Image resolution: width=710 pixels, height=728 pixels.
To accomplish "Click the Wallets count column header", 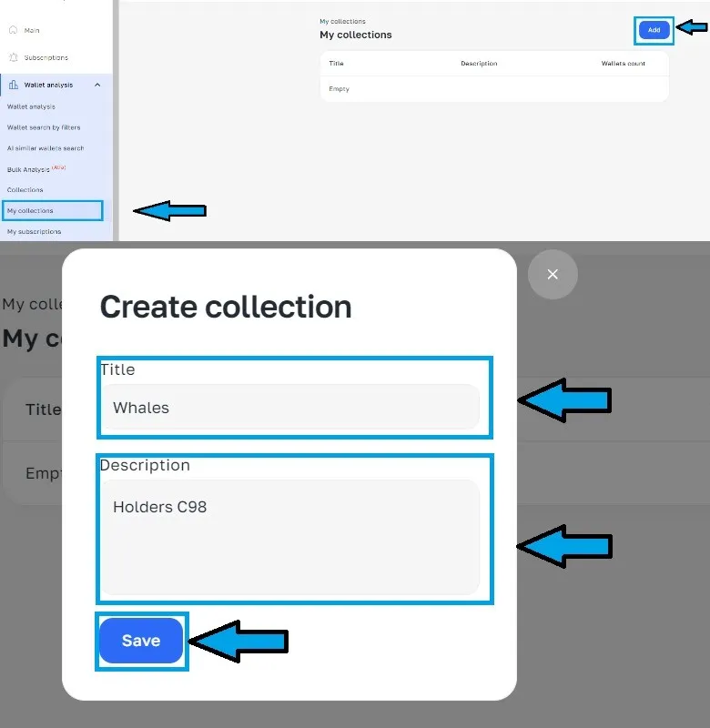I will (x=624, y=64).
